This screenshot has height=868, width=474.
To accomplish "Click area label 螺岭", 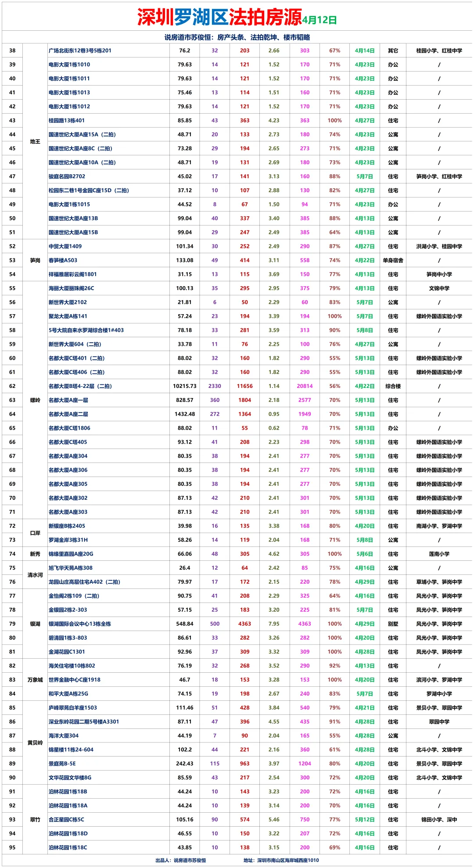I will click(x=35, y=400).
